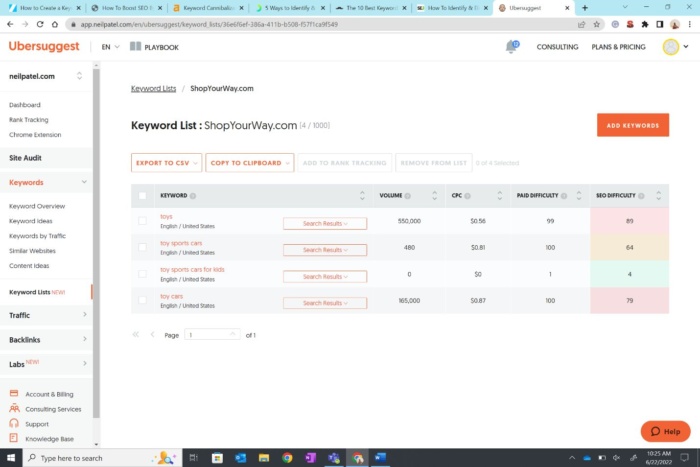Check the toy sports cars for kids box

pyautogui.click(x=142, y=274)
